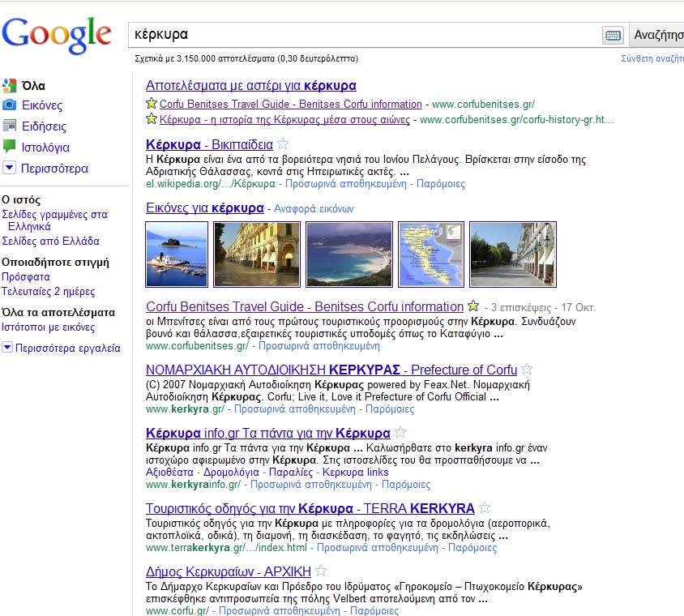The height and width of the screenshot is (616, 684).
Task: Open thumbnail of Corfu island map
Action: pos(431,255)
